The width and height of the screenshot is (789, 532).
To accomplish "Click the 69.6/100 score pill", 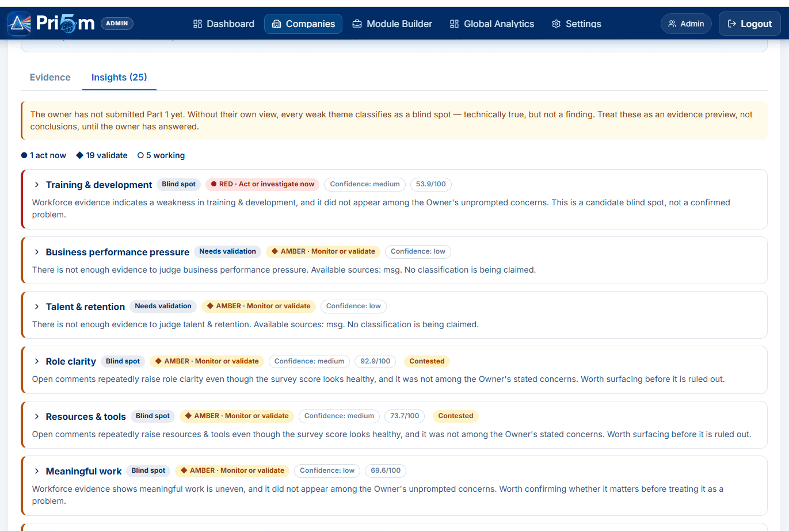I will (386, 470).
